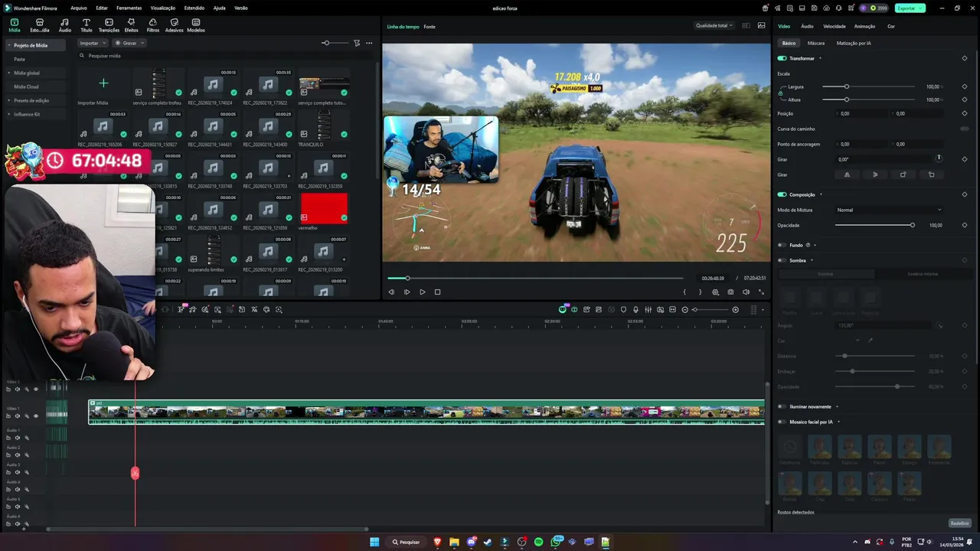Toggle the Curva do caminho switch

point(964,129)
